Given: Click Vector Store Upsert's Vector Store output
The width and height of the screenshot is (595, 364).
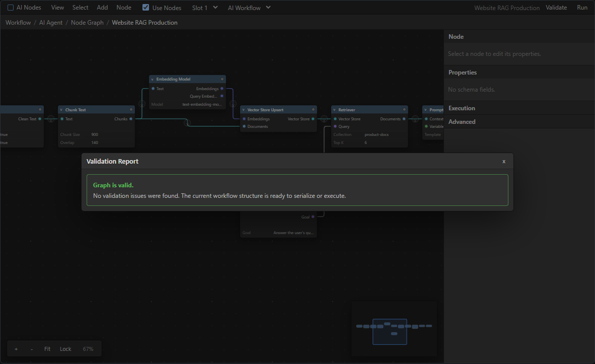Looking at the screenshot, I should 313,119.
